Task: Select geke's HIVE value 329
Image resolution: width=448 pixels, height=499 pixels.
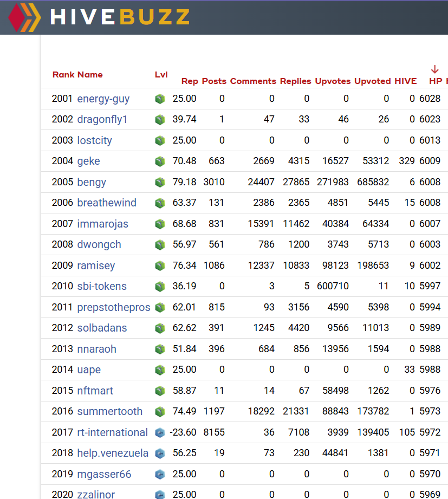Action: [407, 161]
